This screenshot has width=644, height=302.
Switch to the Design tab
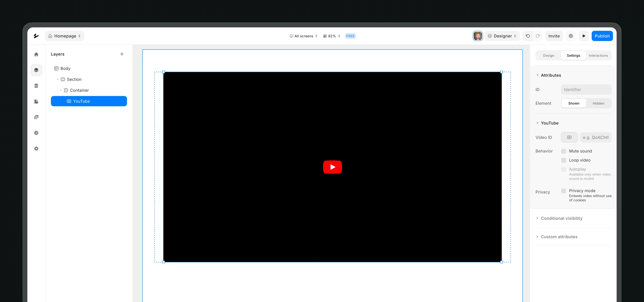548,56
